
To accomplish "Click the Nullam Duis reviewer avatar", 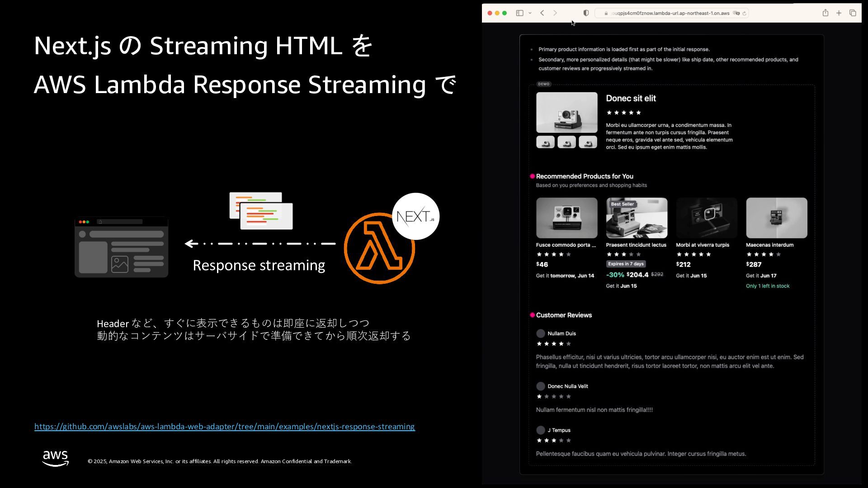I will pos(540,333).
